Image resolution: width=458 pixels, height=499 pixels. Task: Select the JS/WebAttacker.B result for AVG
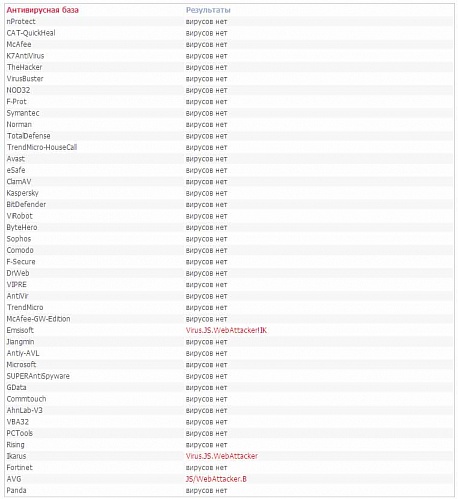(216, 479)
